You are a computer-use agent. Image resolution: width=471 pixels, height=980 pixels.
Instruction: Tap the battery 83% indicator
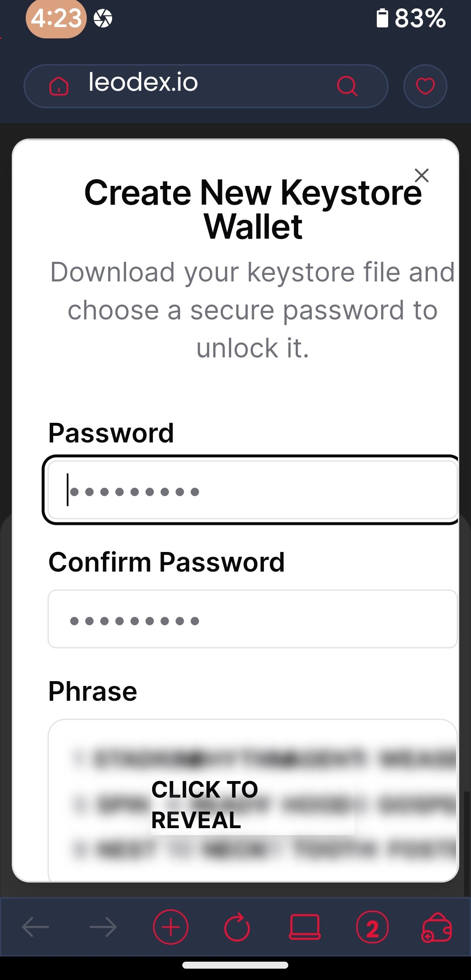411,19
